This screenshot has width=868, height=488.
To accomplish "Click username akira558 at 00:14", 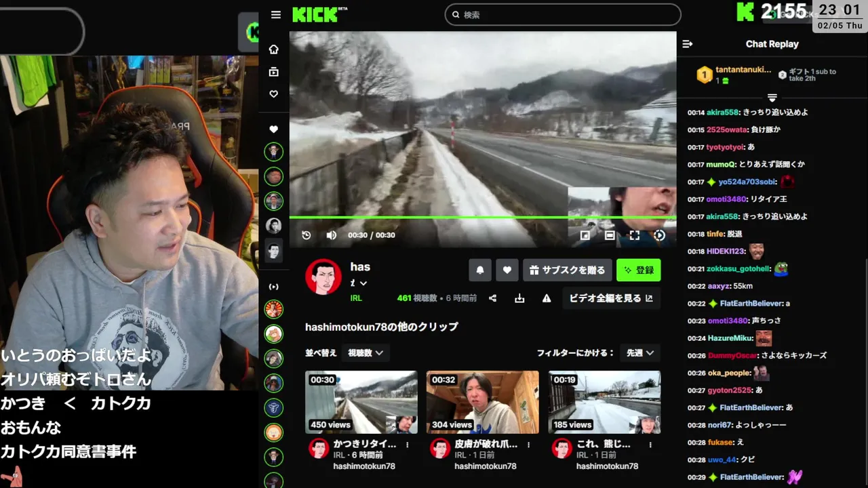I will tap(722, 113).
